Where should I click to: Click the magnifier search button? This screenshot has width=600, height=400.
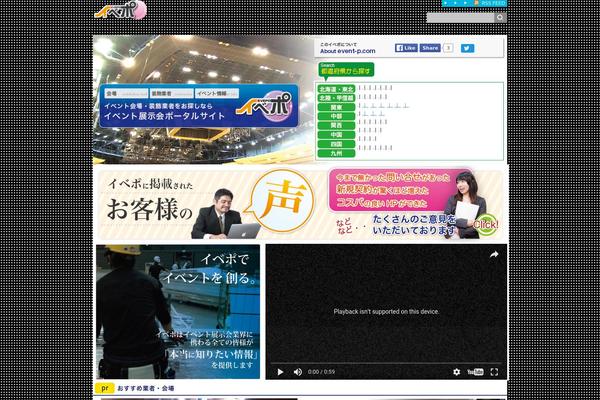pos(500,18)
